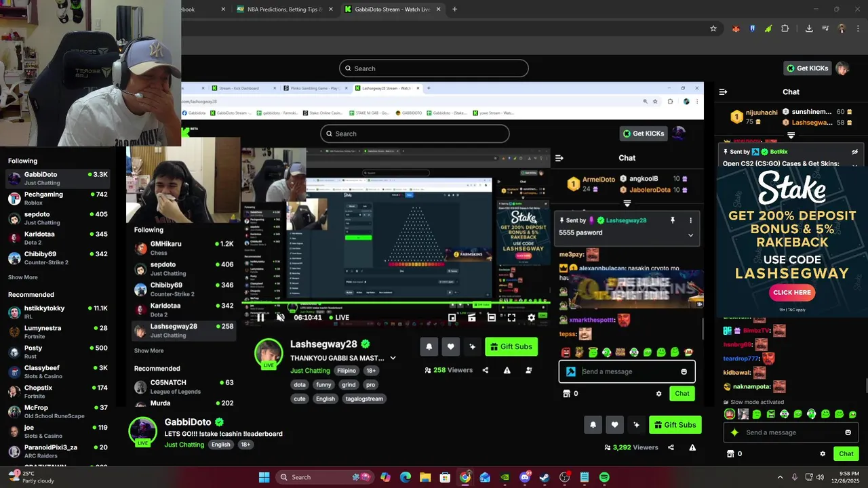The width and height of the screenshot is (868, 488).
Task: Open GabbiDoto's channel avatar with the LIVE badge
Action: pyautogui.click(x=143, y=432)
